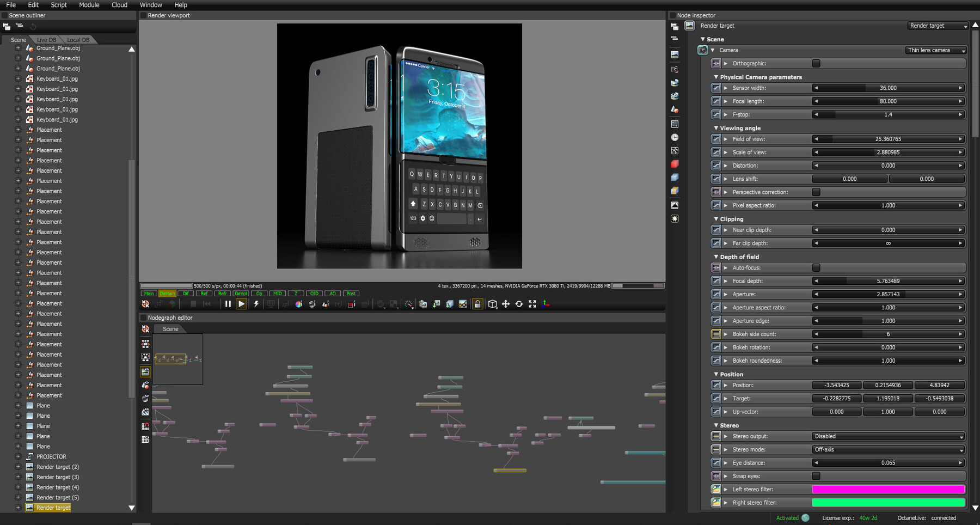Screen dimensions: 980x525
Task: Enable the Orthographic camera checkbox
Action: pos(815,63)
